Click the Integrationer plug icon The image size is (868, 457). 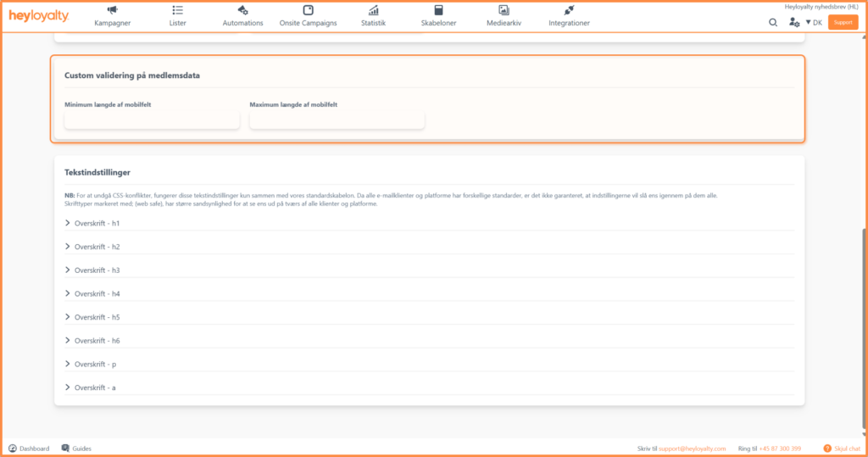point(569,10)
